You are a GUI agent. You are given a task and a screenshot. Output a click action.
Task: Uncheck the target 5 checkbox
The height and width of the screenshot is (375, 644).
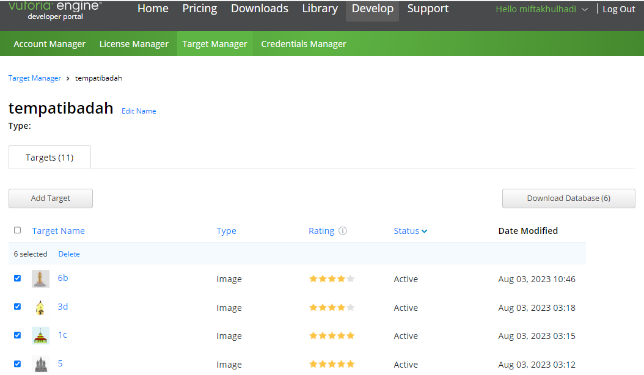pyautogui.click(x=17, y=363)
